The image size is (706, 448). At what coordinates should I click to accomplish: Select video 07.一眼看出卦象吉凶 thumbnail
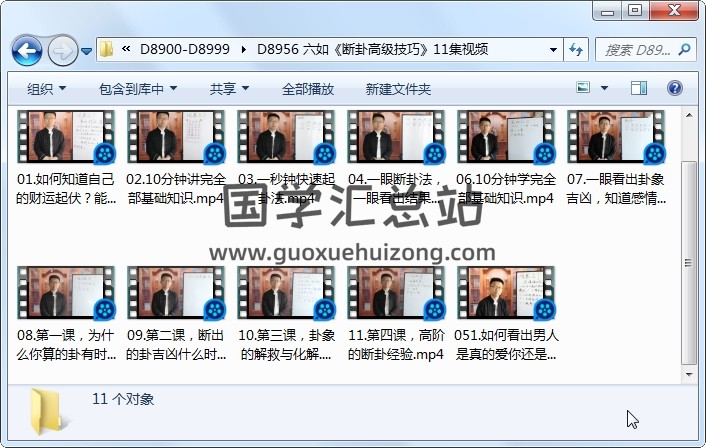pos(615,137)
